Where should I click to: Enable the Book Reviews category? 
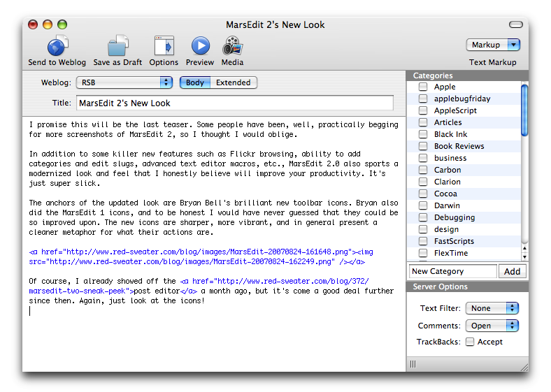pos(423,146)
